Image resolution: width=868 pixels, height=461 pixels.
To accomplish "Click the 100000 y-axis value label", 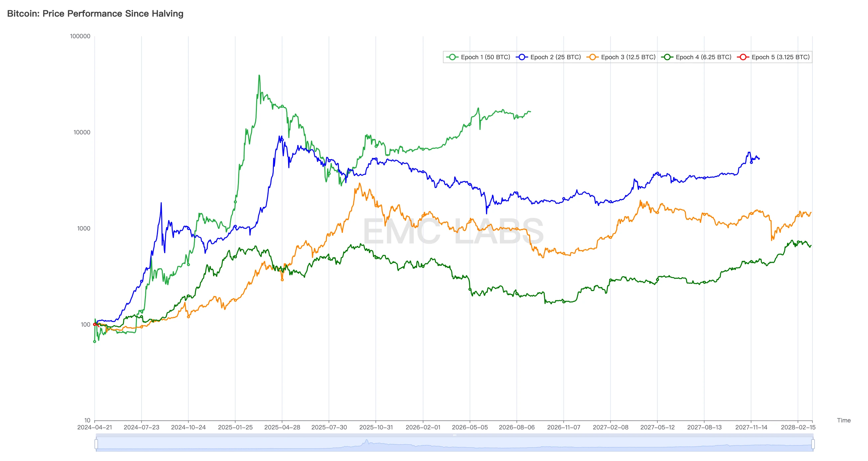I will [80, 36].
